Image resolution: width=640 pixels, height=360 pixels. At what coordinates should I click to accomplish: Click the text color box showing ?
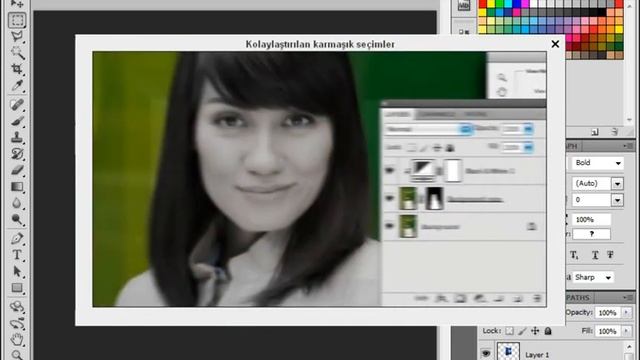pos(591,234)
